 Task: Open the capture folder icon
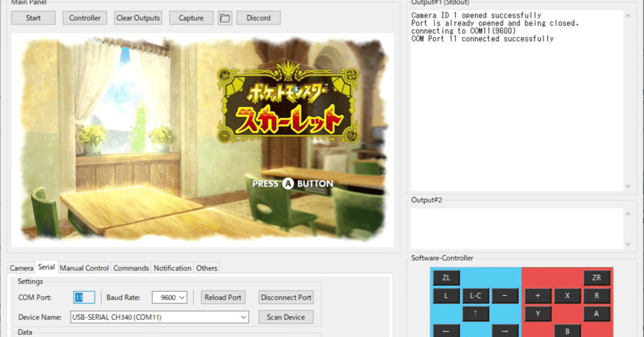224,18
